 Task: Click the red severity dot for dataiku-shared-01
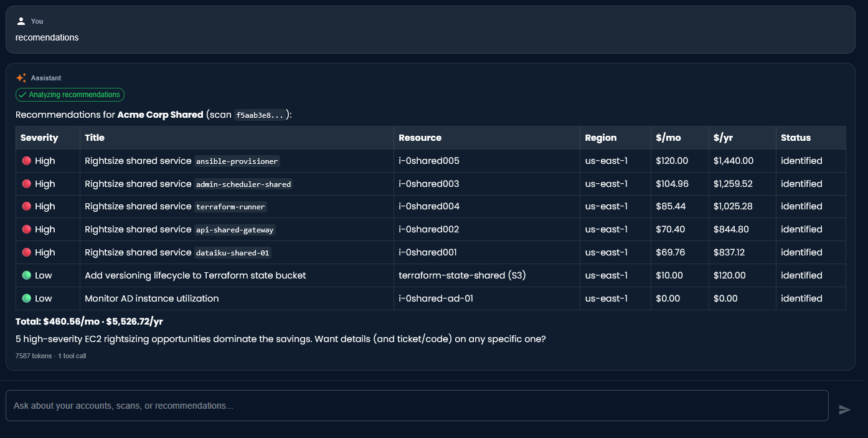26,252
